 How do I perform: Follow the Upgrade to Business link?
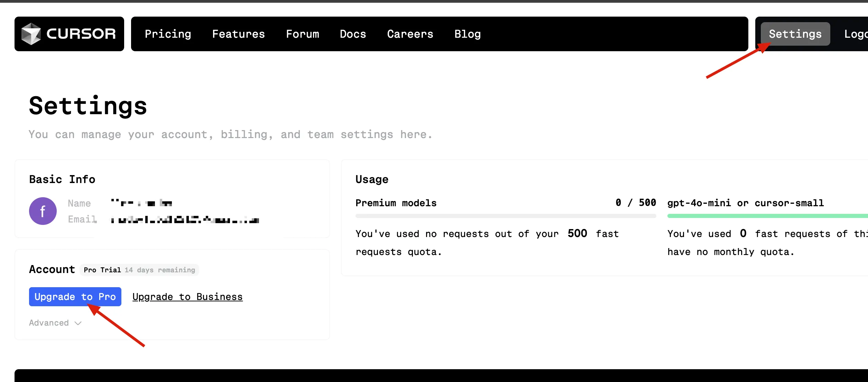point(187,297)
